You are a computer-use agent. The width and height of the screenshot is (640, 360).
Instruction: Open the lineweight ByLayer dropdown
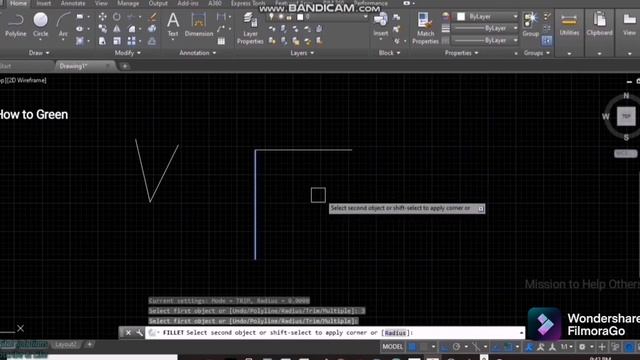pos(486,28)
